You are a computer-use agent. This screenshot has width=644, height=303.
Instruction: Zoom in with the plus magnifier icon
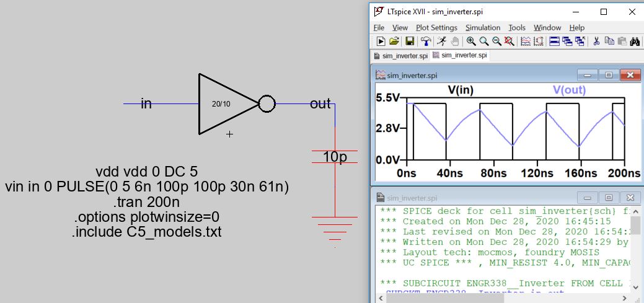click(x=471, y=41)
